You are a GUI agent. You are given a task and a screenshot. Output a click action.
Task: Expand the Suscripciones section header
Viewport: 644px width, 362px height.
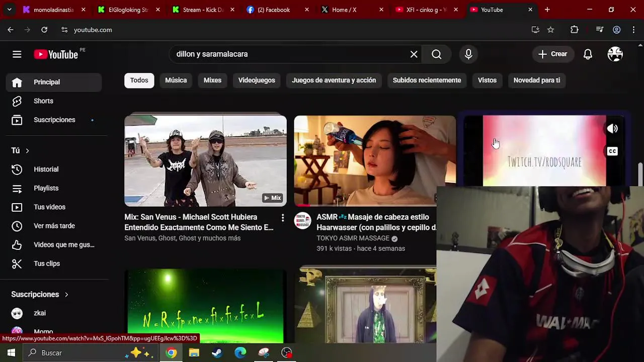(x=40, y=294)
